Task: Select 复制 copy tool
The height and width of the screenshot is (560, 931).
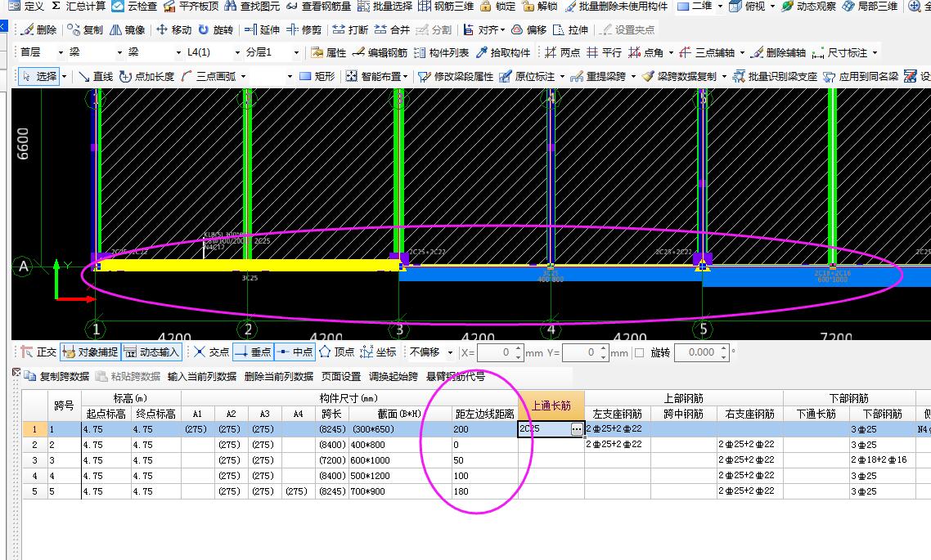Action: [x=85, y=29]
